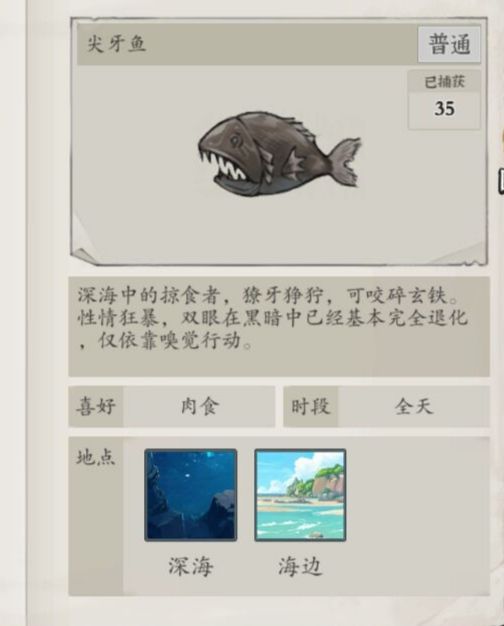The image size is (504, 626).
Task: Click the 已捕获 caught label
Action: pyautogui.click(x=444, y=82)
